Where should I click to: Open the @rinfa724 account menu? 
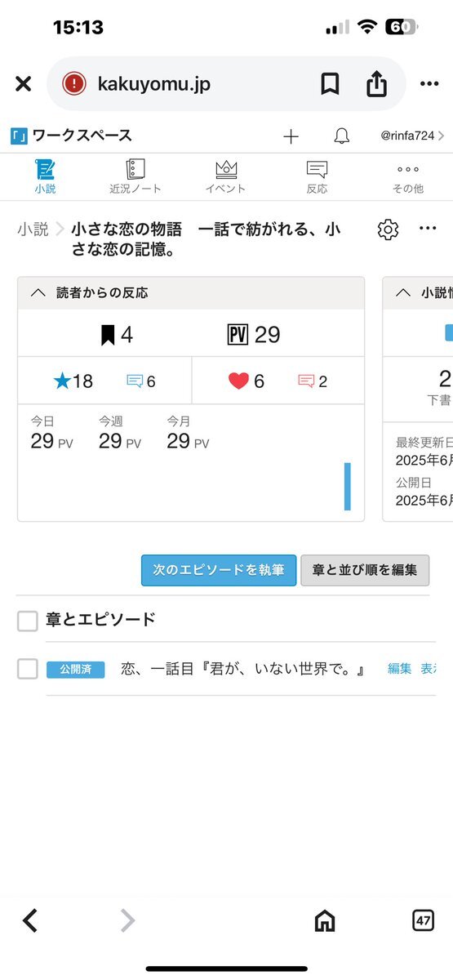point(412,136)
